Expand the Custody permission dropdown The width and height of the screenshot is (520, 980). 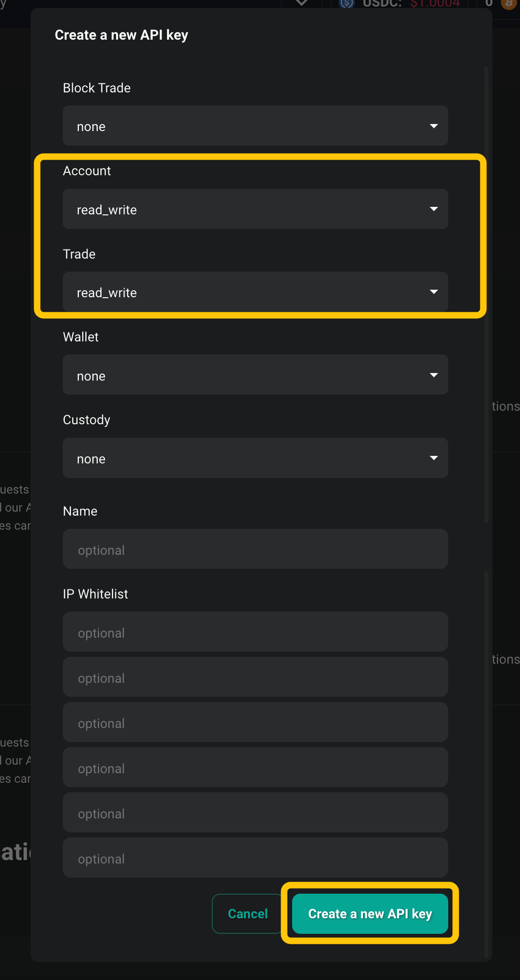pyautogui.click(x=255, y=458)
